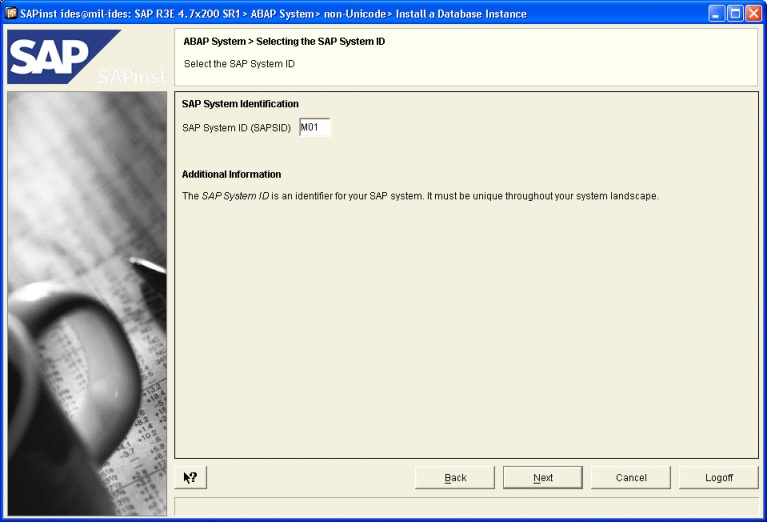Viewport: 767px width, 522px height.
Task: Click the "Select the SAP System ID" subtitle
Action: [x=239, y=64]
